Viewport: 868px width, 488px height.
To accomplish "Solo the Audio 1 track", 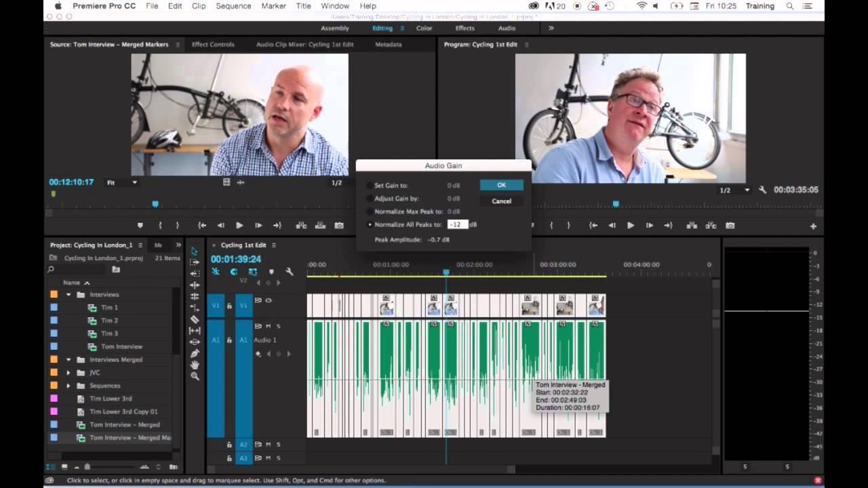I will [278, 326].
